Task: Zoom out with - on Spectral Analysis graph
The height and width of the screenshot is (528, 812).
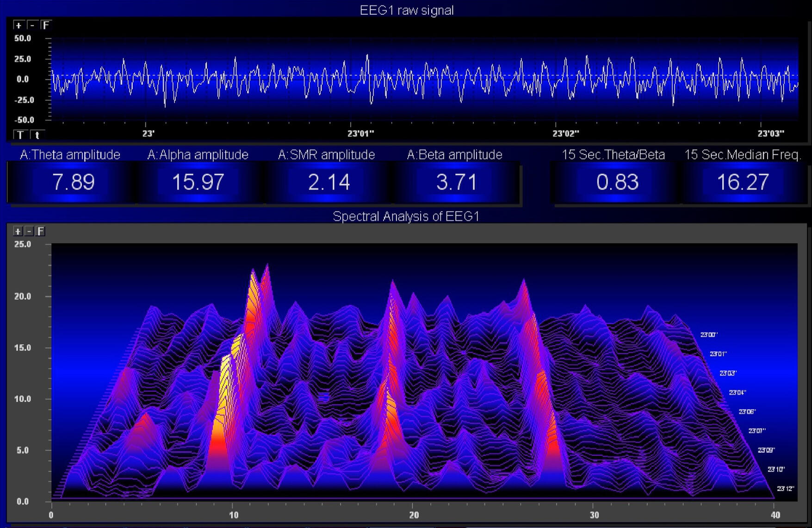Action: 29,231
